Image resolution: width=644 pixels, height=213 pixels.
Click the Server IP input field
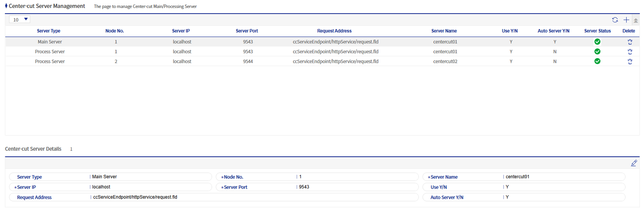pos(150,187)
